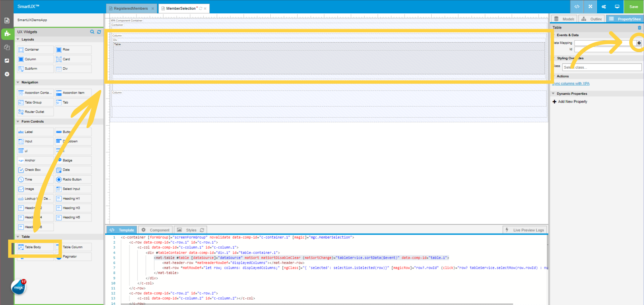Collapse the Layouts widget section

pyautogui.click(x=18, y=40)
